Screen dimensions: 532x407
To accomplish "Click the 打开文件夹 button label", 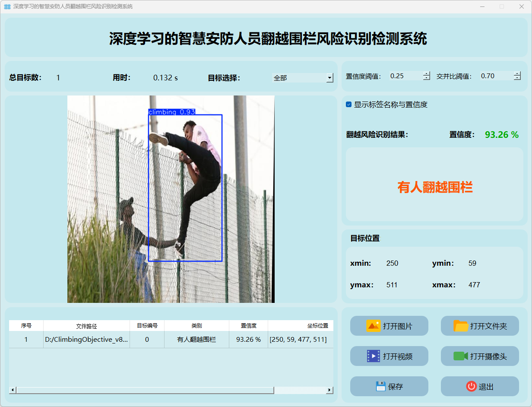I will click(488, 326).
